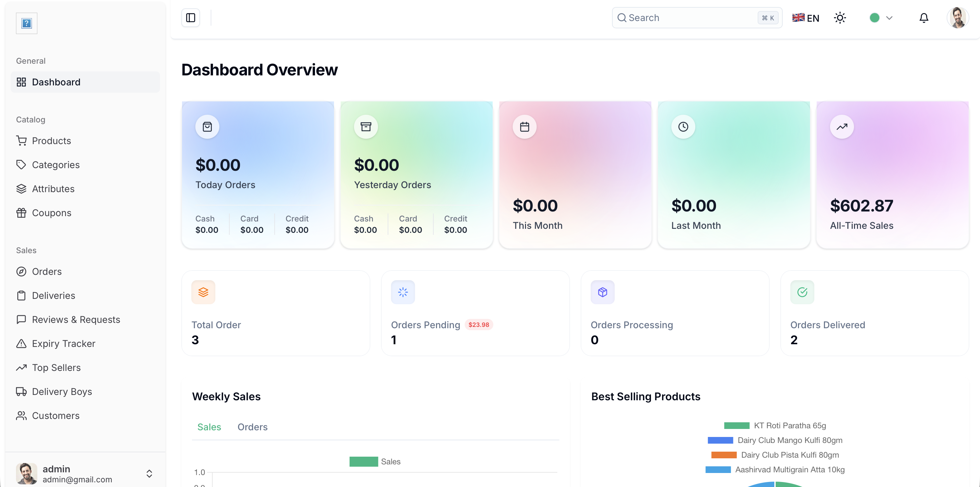Image resolution: width=980 pixels, height=487 pixels.
Task: Click the Orders Pending spinner icon
Action: click(403, 292)
